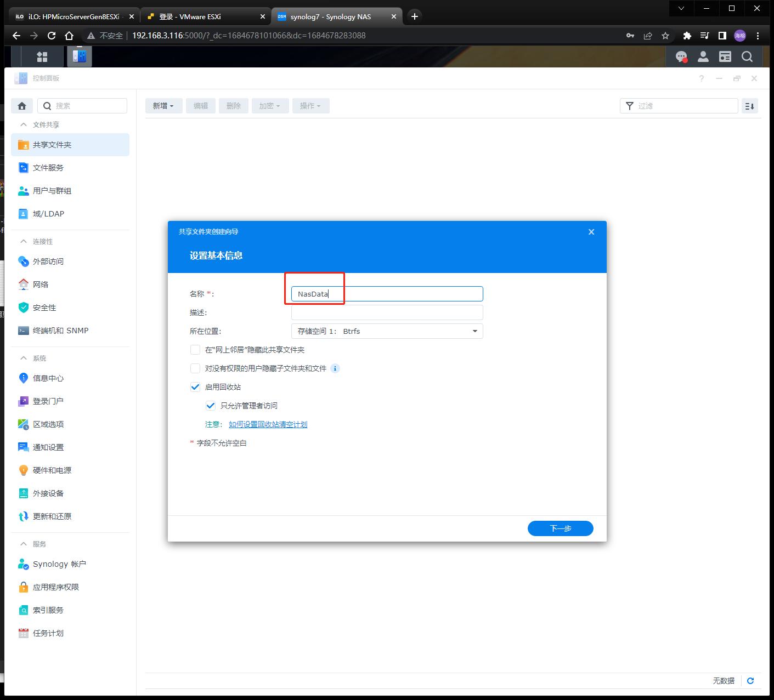Click the share page icon in address bar
The width and height of the screenshot is (774, 700).
pos(648,36)
